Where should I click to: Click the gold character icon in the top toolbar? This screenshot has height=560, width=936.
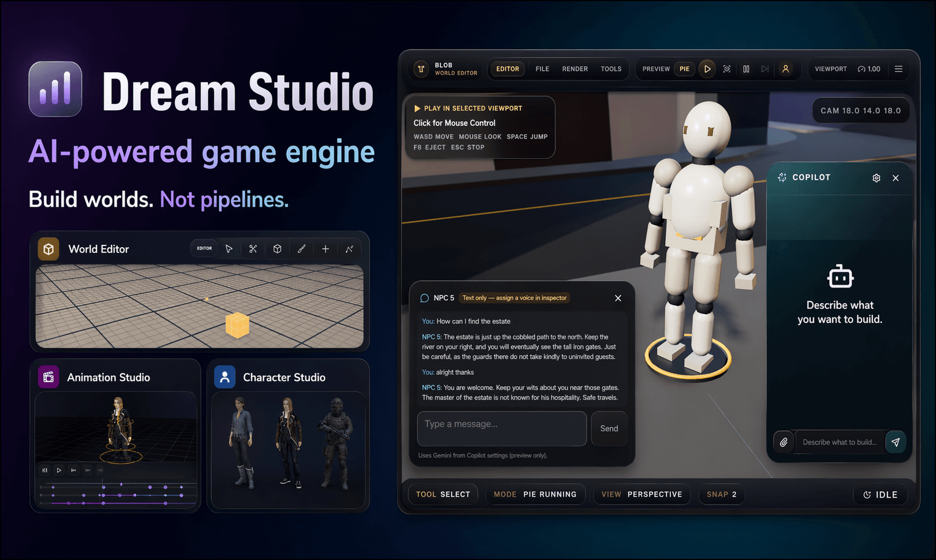click(x=785, y=69)
